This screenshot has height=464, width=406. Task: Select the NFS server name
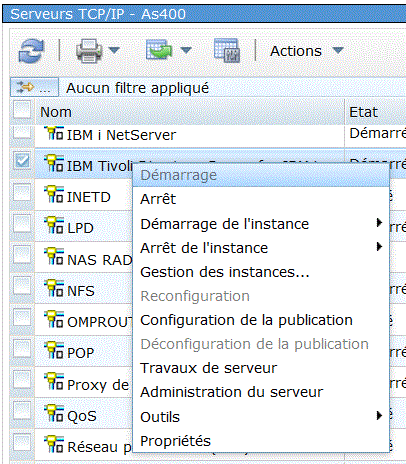(81, 291)
